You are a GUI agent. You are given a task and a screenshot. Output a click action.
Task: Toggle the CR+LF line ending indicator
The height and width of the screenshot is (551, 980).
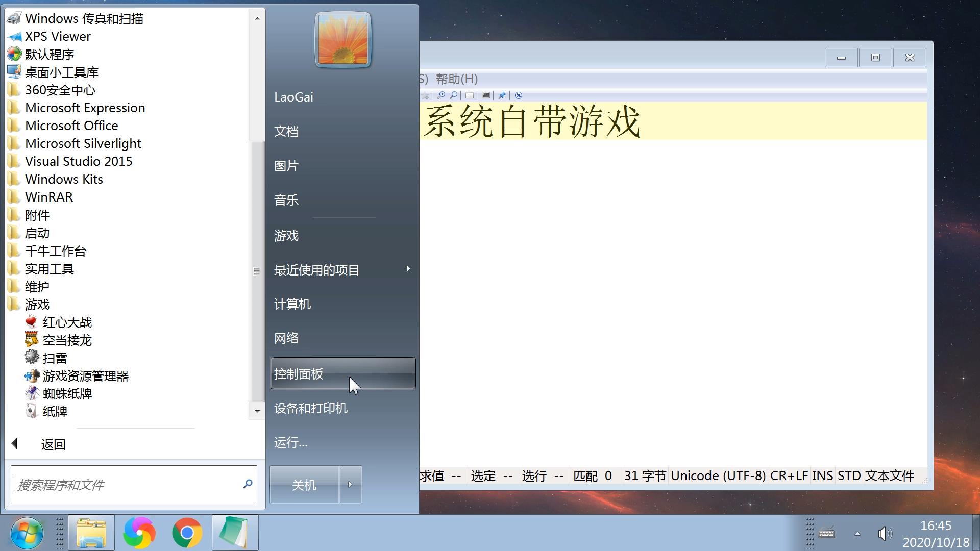tap(789, 475)
